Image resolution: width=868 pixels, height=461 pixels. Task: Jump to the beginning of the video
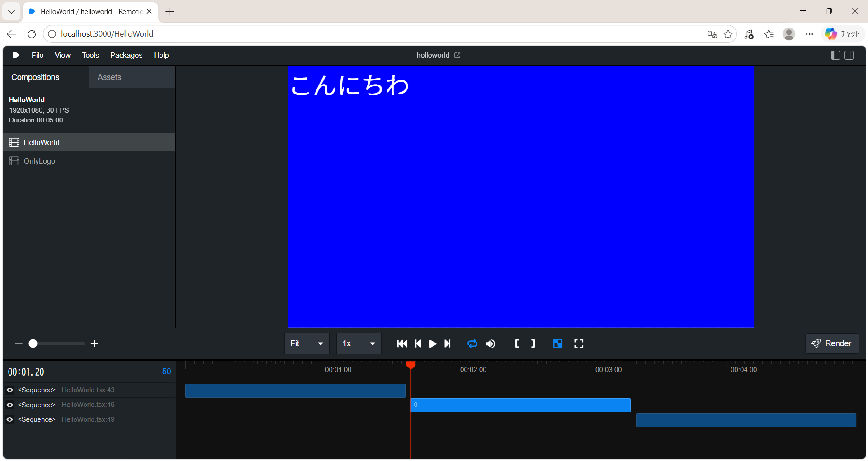pyautogui.click(x=402, y=344)
